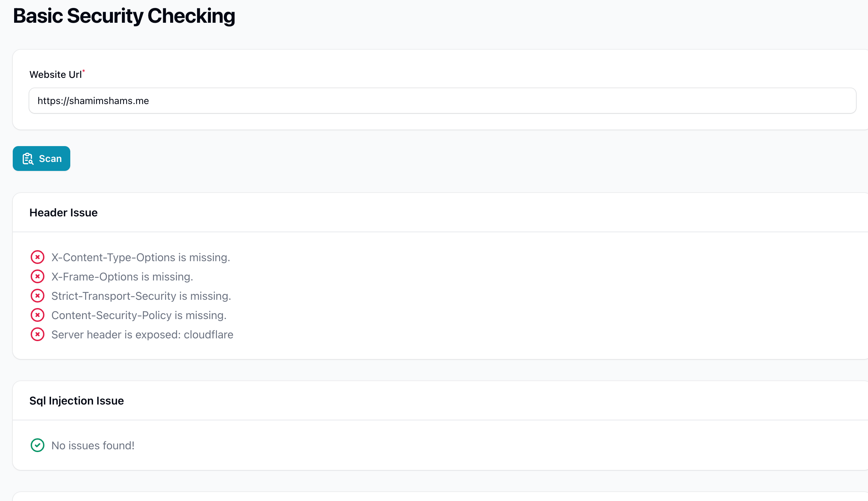Screen dimensions: 868x501
Task: Click the green checkmark icon under Sql Injection Issue
Action: pos(38,445)
